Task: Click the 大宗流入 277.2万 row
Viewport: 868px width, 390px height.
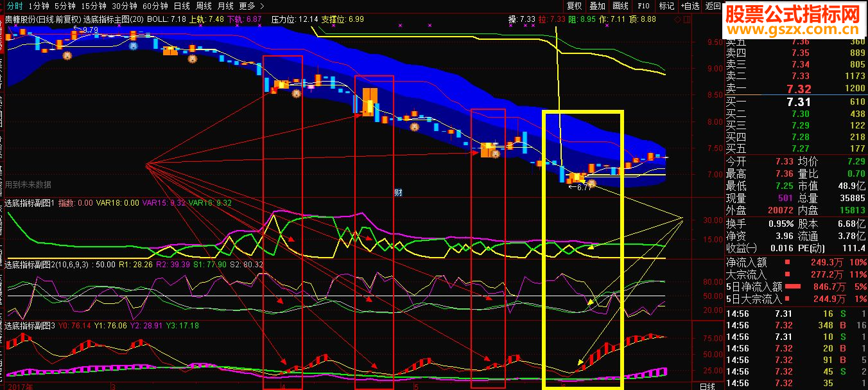Action: click(x=795, y=274)
